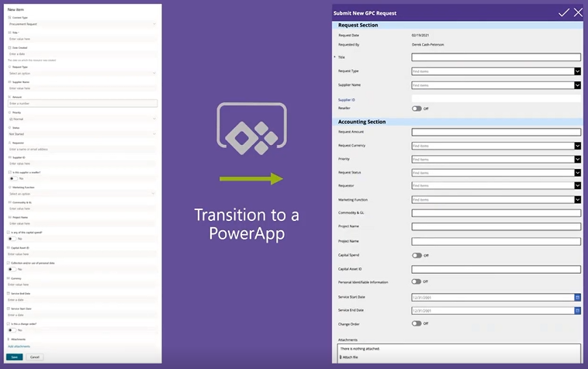Viewport: 588px width, 369px height.
Task: Expand the Marketing Function dropdown in GPC Request form
Action: [577, 200]
